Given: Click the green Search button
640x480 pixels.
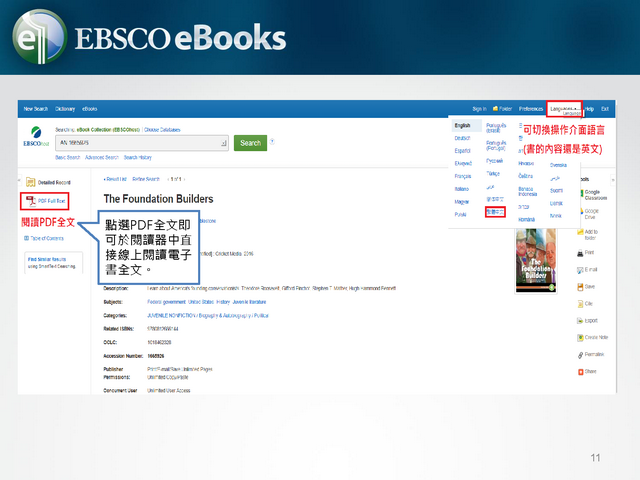Looking at the screenshot, I should 250,143.
